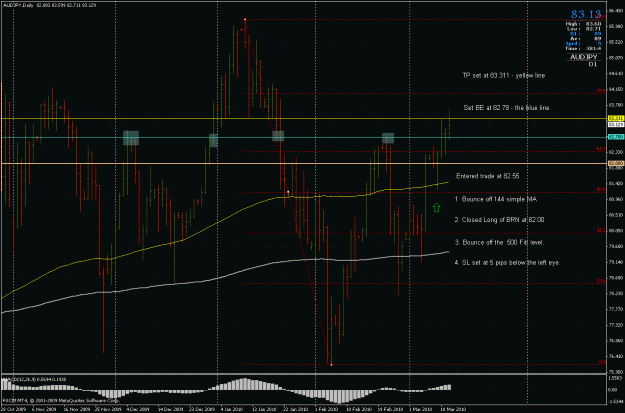625x413 pixels.
Task: Click the 79.140 value on price scale
Action: (616, 262)
